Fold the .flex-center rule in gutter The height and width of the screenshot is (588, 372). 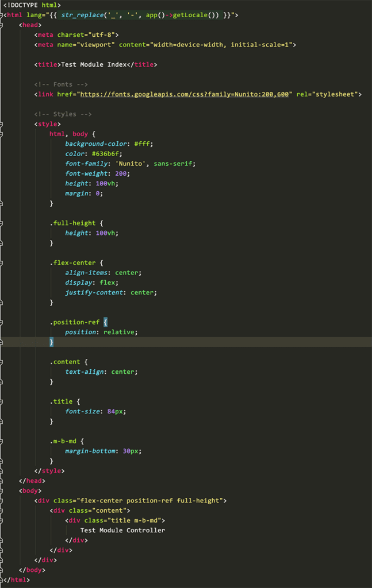(2, 262)
